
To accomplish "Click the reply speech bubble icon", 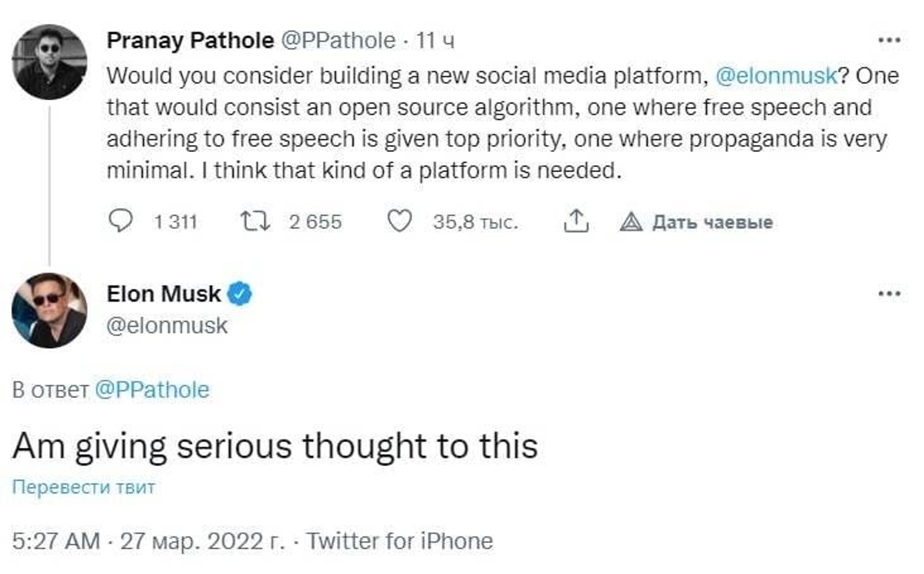I will (120, 221).
